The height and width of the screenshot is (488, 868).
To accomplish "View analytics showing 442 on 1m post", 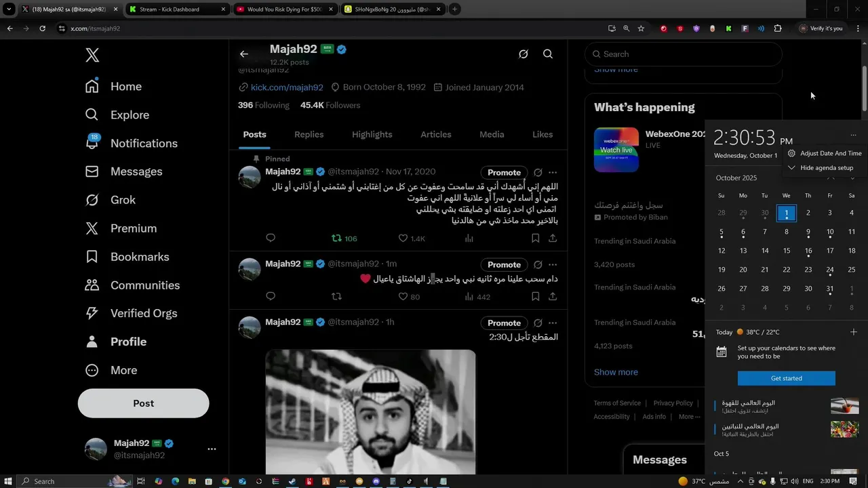I will 477,296.
